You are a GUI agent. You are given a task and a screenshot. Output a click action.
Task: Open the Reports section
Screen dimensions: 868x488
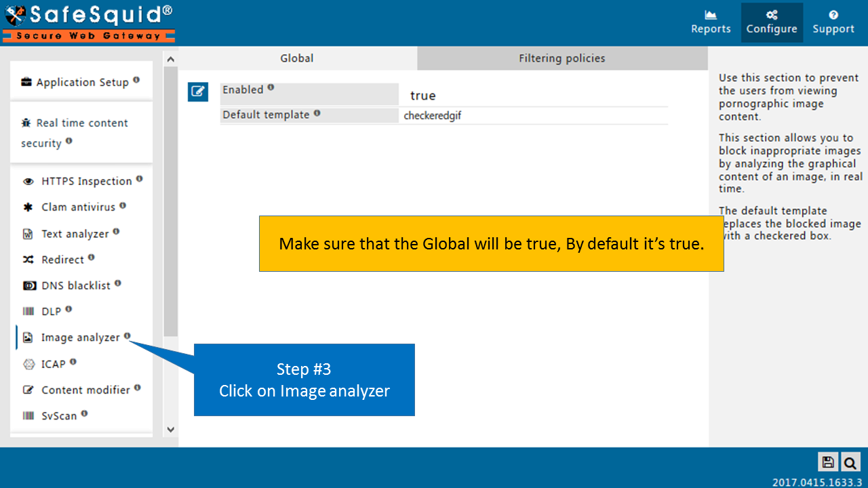(711, 22)
